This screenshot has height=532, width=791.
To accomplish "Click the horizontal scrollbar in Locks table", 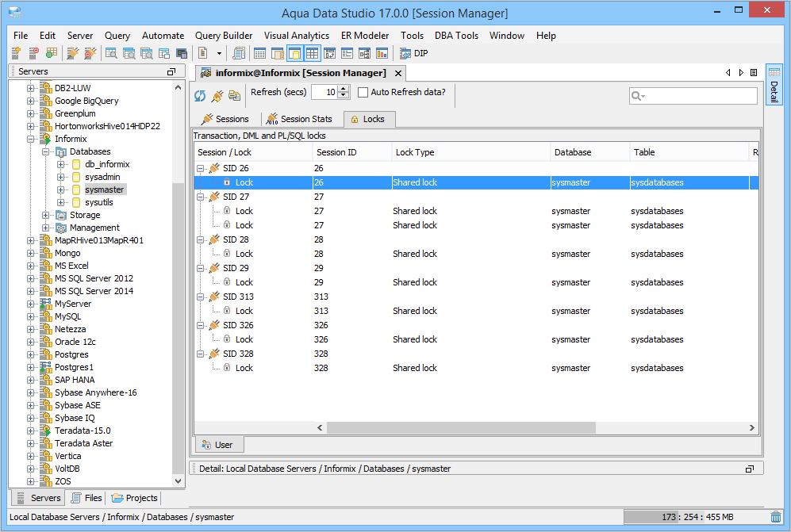I will click(461, 427).
